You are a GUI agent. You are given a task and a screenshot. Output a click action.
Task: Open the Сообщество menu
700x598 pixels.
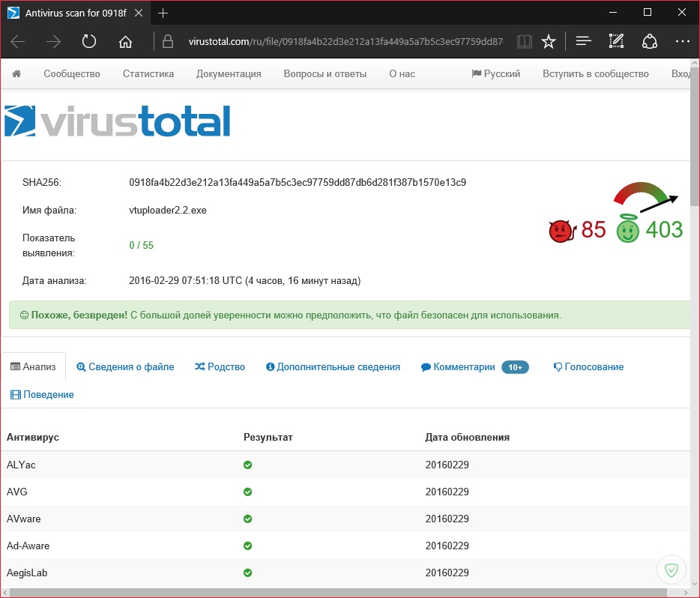coord(72,74)
